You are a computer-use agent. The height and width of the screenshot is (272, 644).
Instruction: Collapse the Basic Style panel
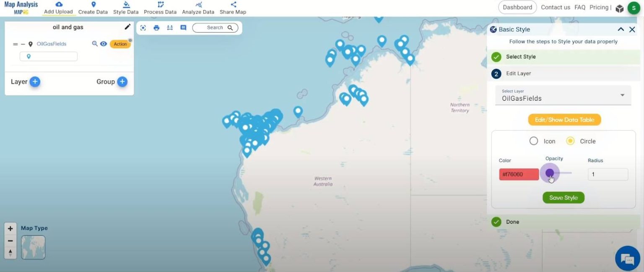point(621,29)
